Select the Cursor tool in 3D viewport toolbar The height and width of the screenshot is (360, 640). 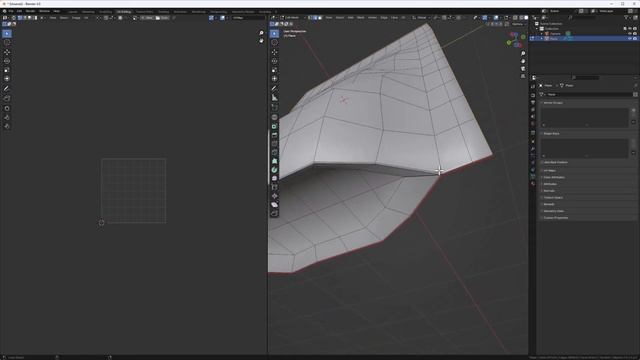tap(274, 42)
